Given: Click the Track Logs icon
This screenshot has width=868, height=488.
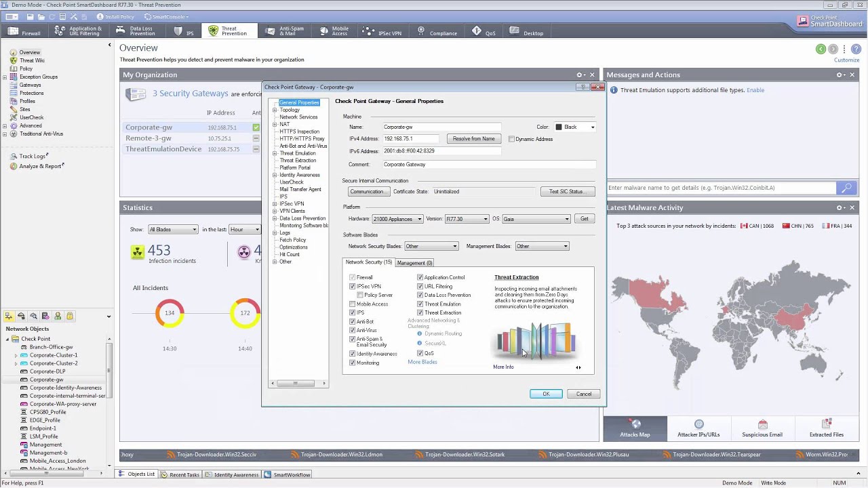Looking at the screenshot, I should tap(14, 157).
